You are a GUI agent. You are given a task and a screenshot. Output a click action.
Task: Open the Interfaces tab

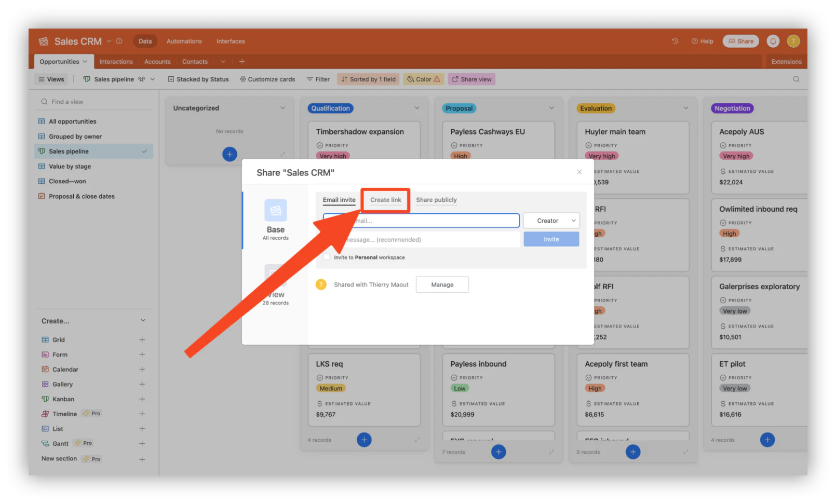click(x=231, y=41)
